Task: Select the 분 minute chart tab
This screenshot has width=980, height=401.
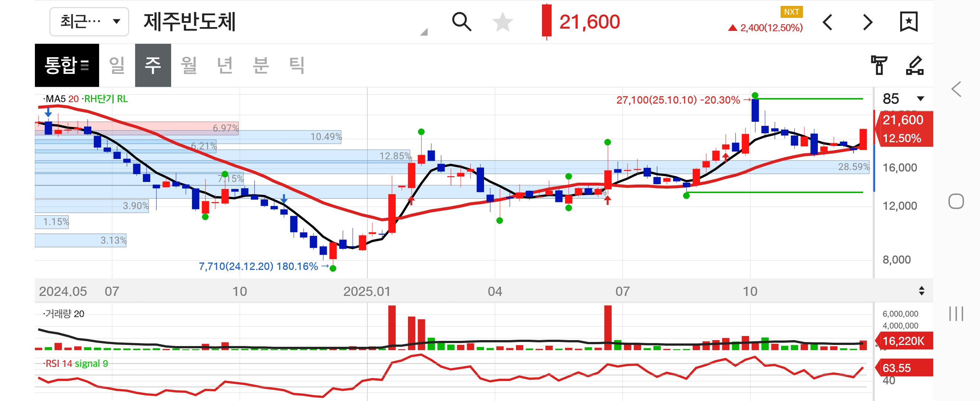Action: tap(261, 65)
